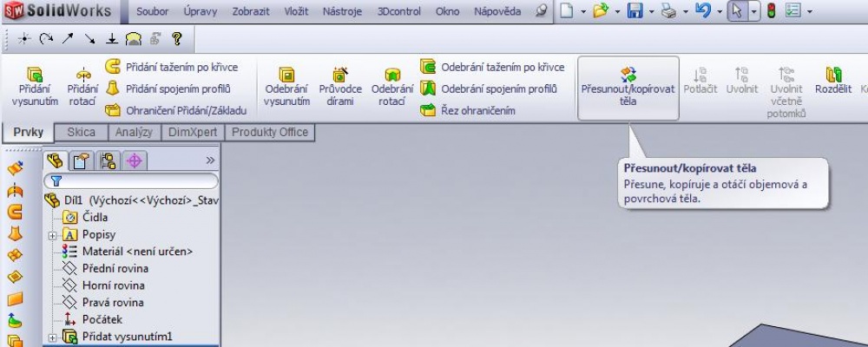Open DimXpertManager crosshair tab

pos(135,161)
